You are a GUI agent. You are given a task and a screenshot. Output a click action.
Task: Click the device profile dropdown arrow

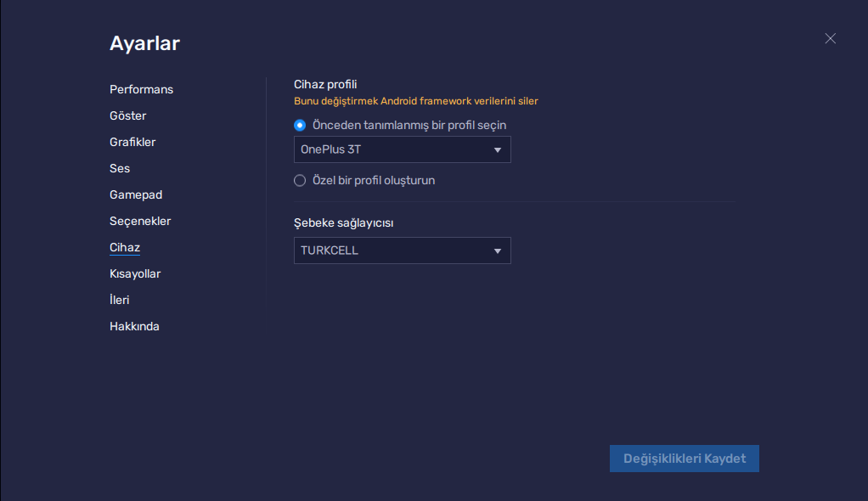498,150
